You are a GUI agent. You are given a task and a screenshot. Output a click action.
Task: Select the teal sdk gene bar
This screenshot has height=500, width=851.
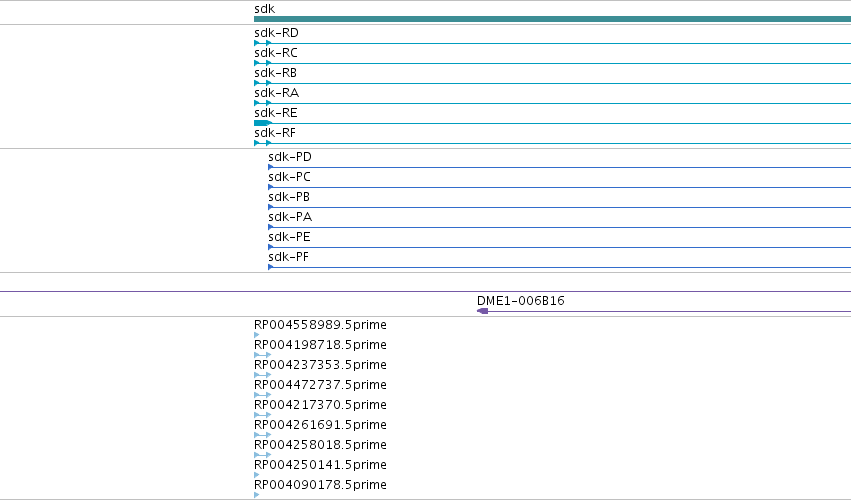click(552, 19)
